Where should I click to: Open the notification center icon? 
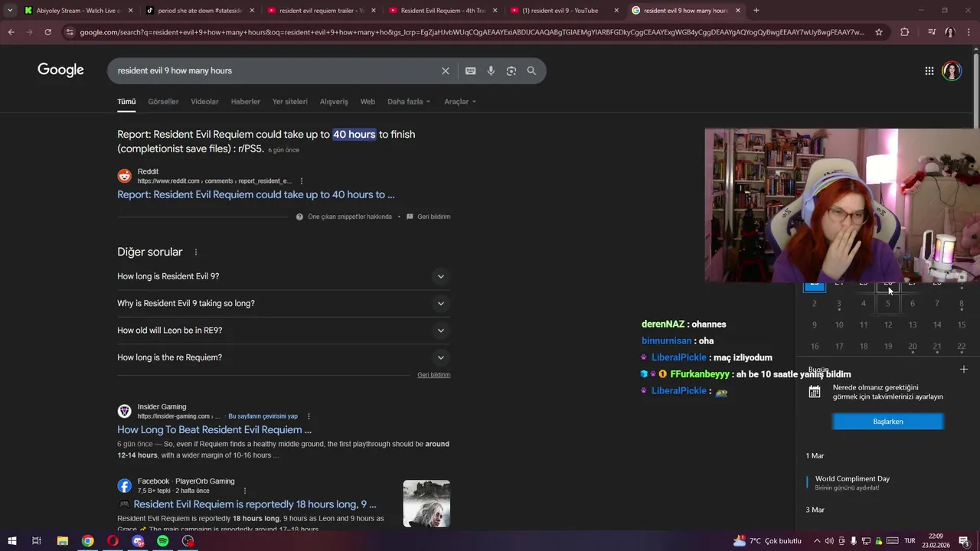click(x=964, y=541)
